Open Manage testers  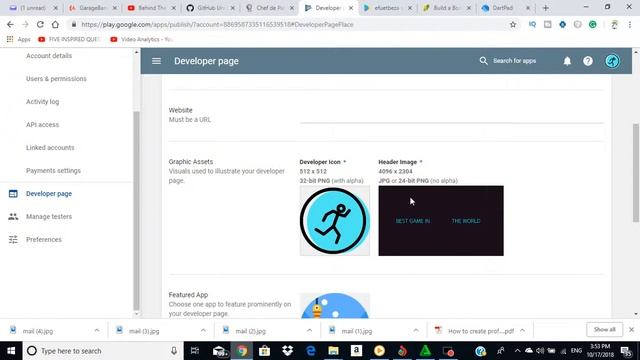tap(49, 216)
